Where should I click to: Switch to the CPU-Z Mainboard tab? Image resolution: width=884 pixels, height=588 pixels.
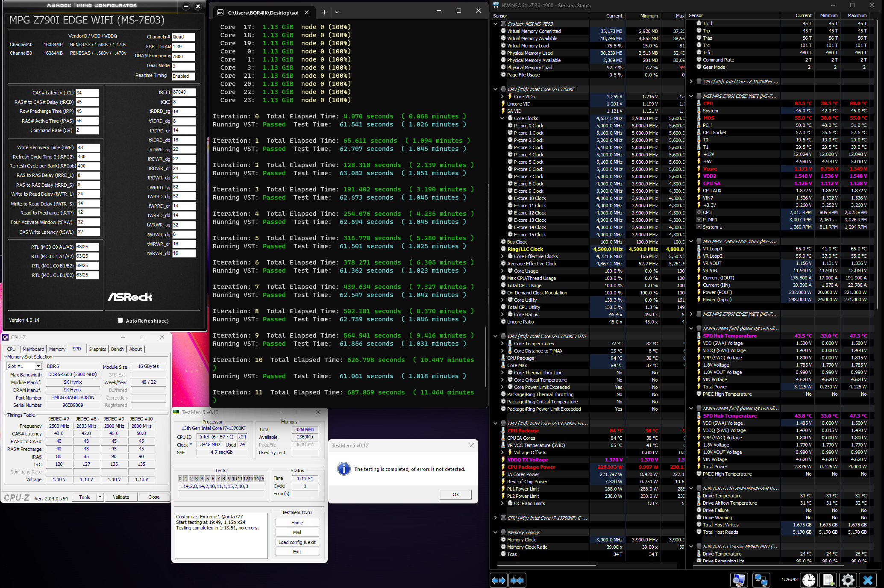point(33,349)
